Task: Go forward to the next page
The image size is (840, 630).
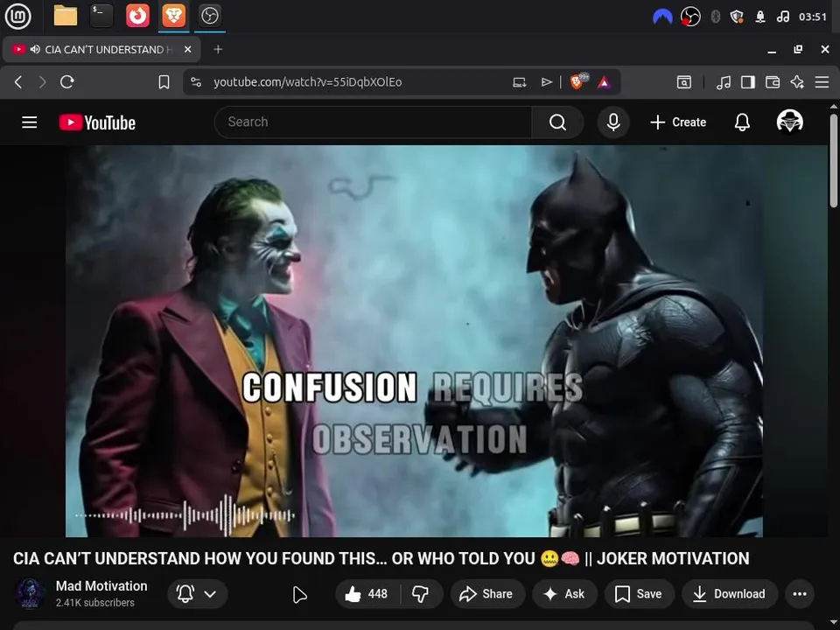Action: coord(42,82)
